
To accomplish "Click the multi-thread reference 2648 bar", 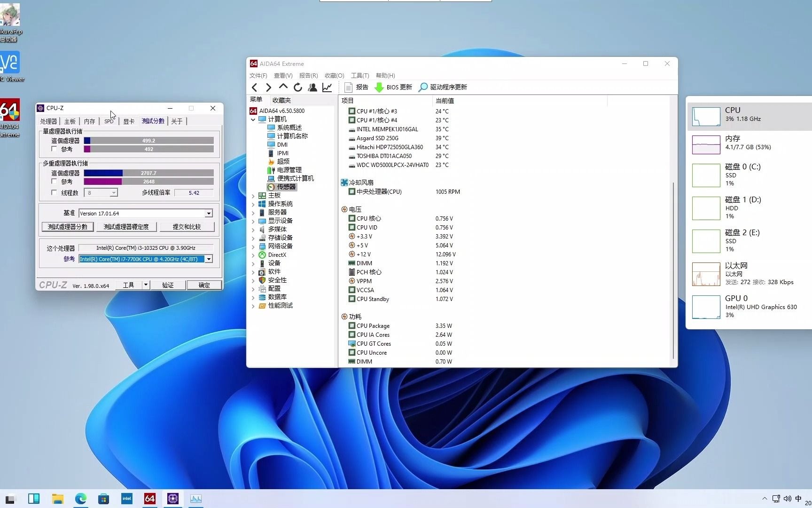I will [148, 182].
